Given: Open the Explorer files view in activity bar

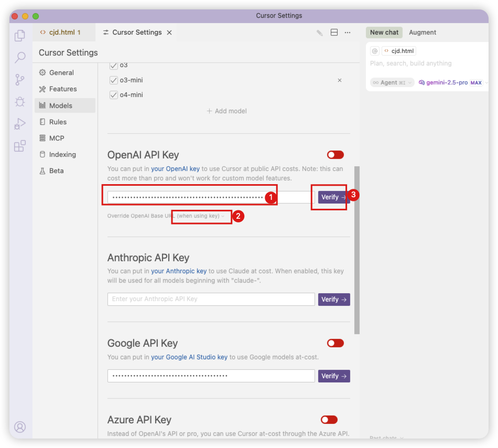Looking at the screenshot, I should point(20,36).
